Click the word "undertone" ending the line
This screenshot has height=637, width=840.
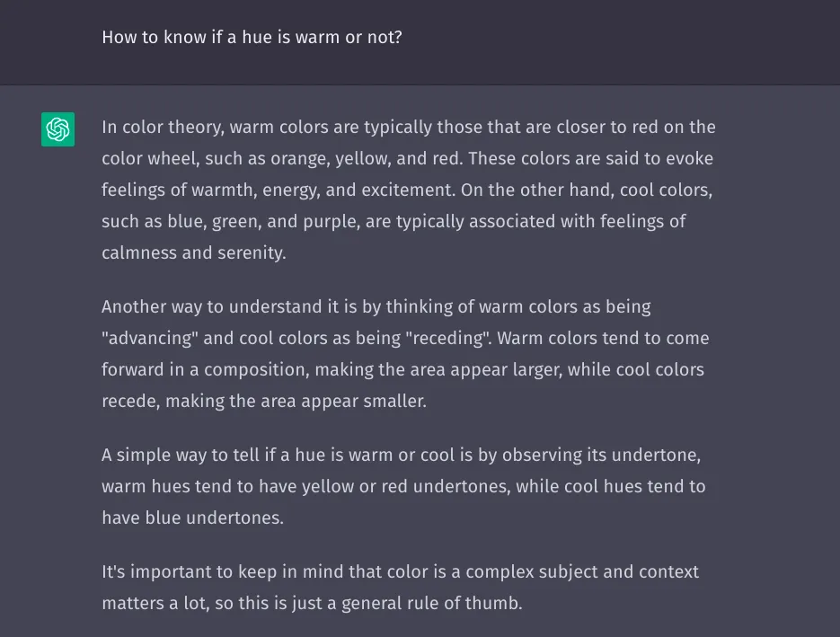(657, 456)
